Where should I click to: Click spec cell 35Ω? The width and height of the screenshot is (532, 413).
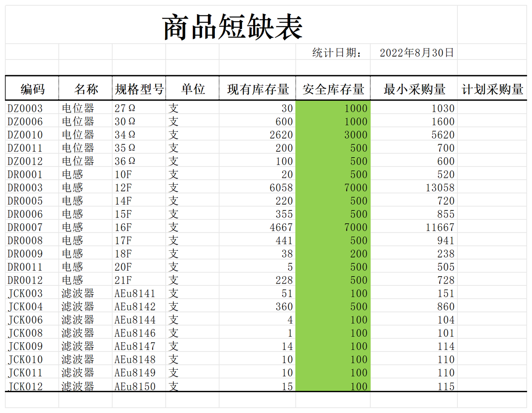(139, 148)
